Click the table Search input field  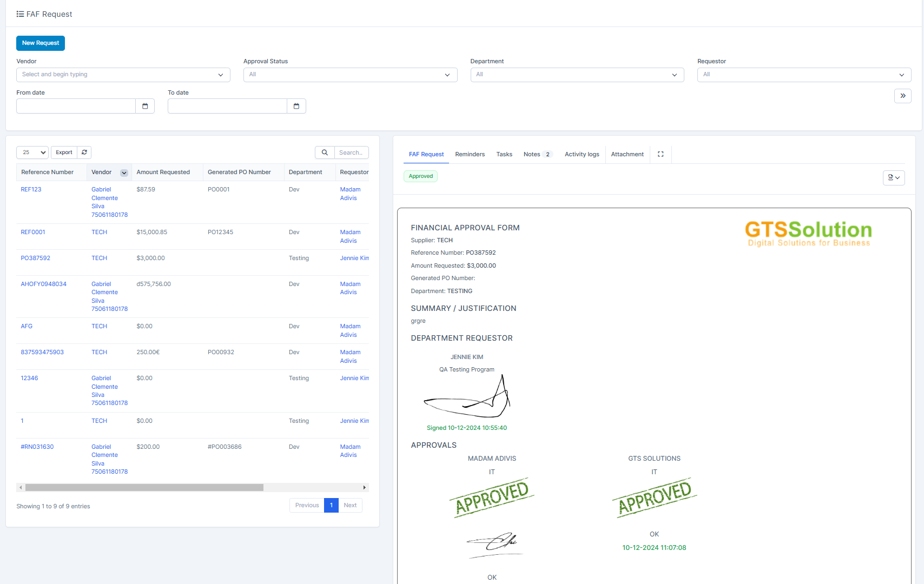[351, 152]
